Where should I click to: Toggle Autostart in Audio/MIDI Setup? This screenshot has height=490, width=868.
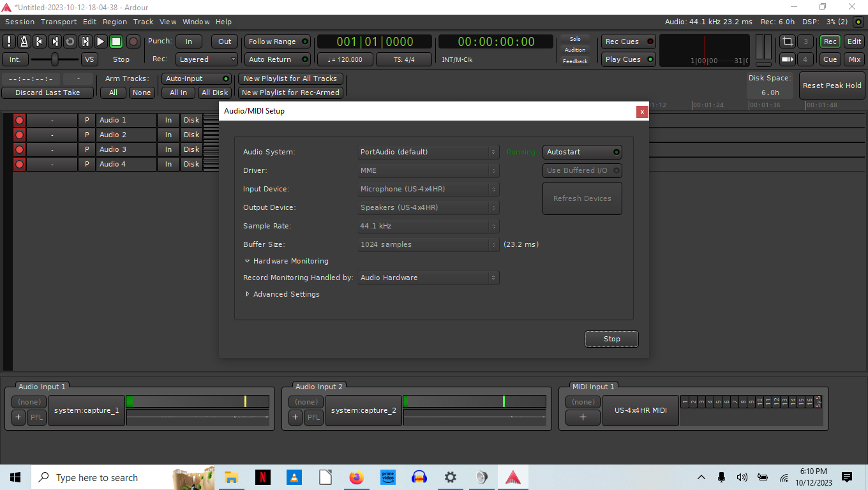(581, 152)
